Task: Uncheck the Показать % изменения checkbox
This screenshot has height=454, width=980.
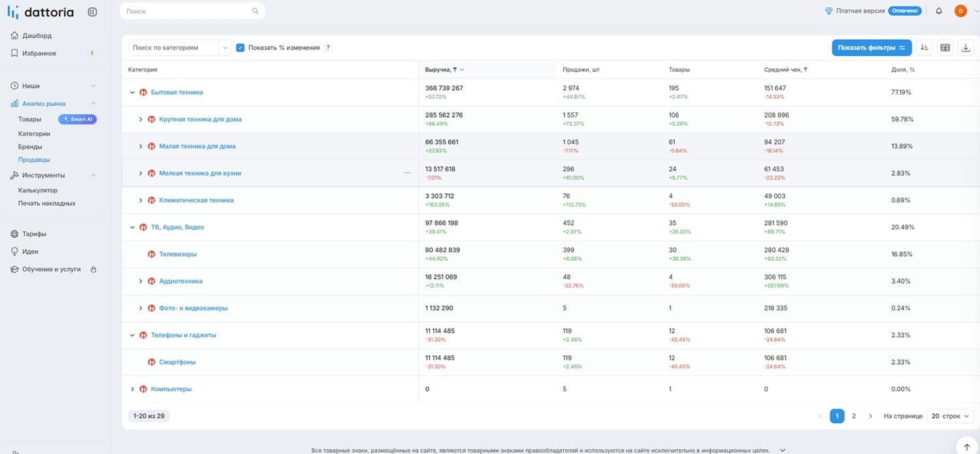Action: 240,48
